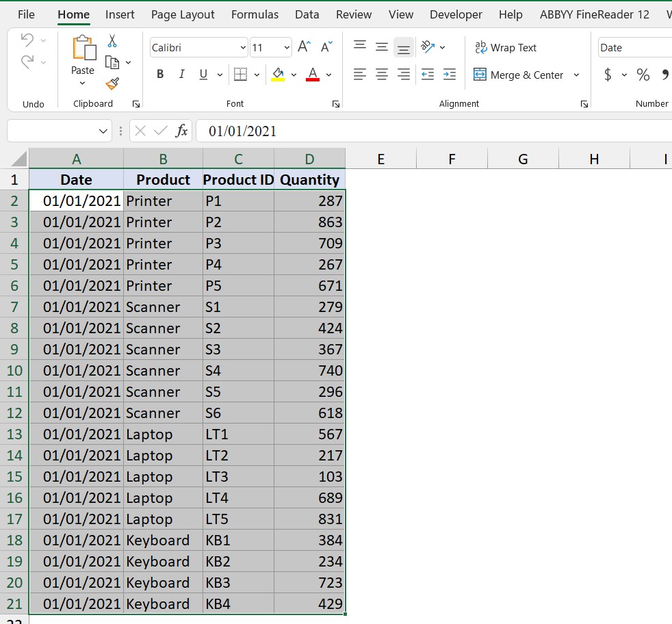
Task: Click the Insert Function fx icon
Action: pyautogui.click(x=181, y=131)
